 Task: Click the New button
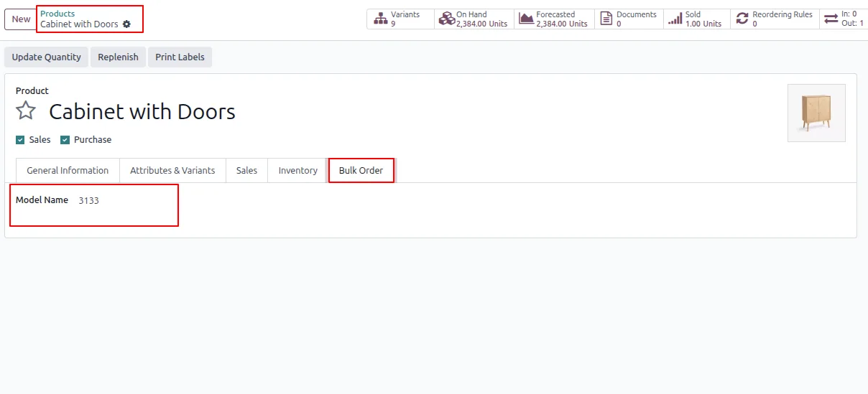[21, 19]
